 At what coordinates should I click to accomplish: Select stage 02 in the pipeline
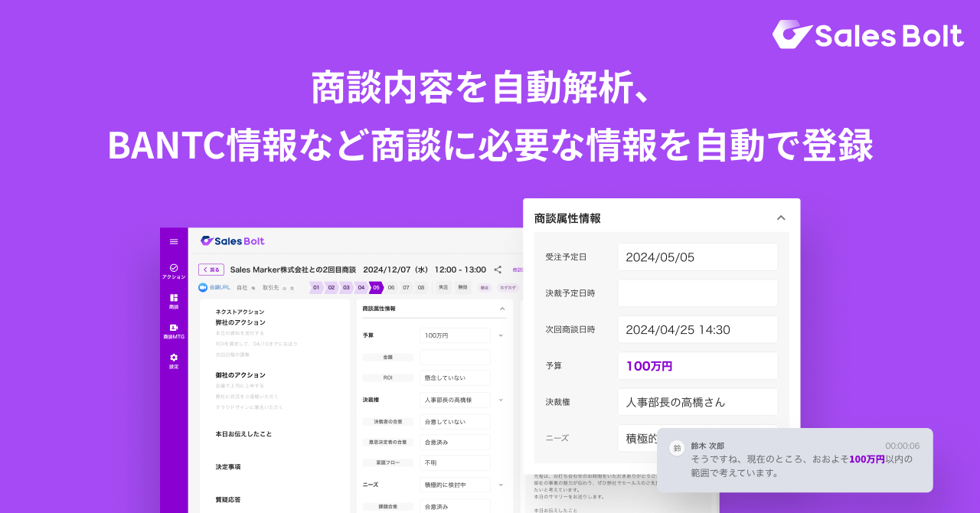click(332, 288)
